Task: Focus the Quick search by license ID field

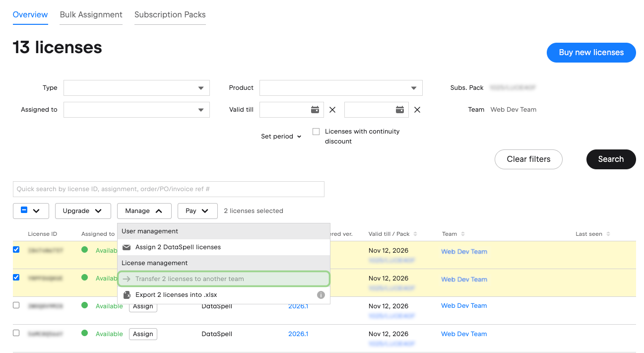Action: [169, 189]
